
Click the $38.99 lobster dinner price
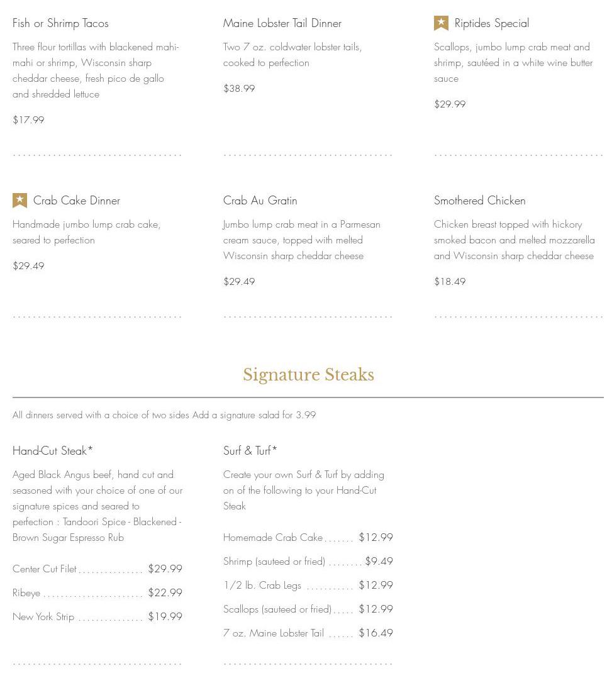pyautogui.click(x=239, y=89)
